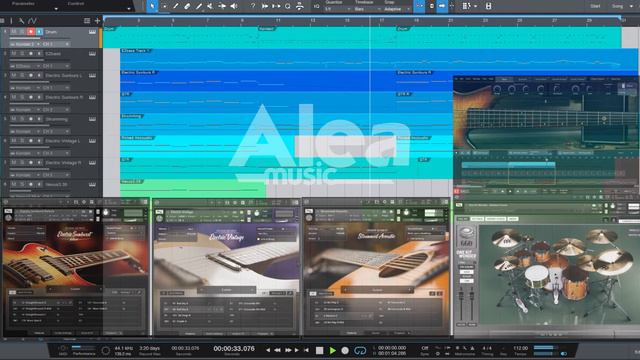Select the Range tool

[164, 6]
